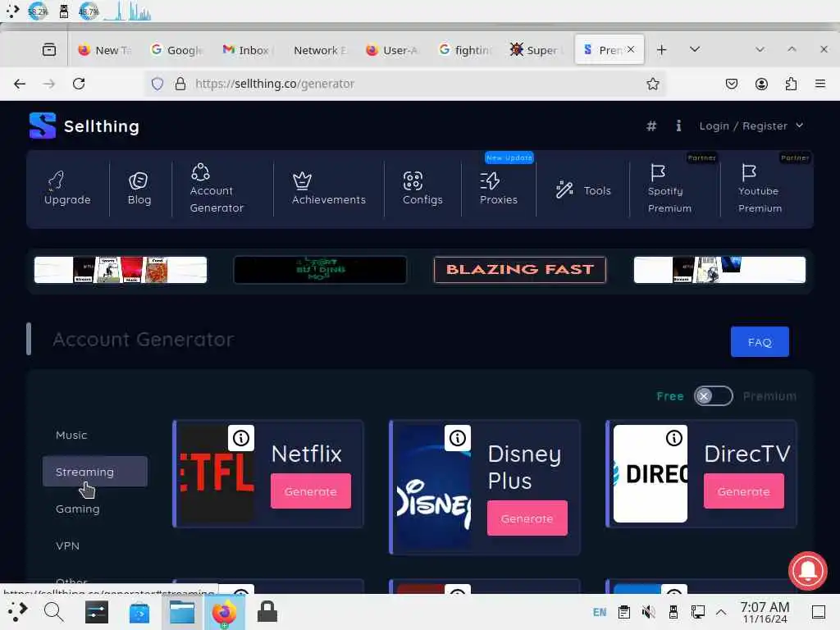Click the padlock site info icon
Screen dimensions: 840x630
point(180,84)
